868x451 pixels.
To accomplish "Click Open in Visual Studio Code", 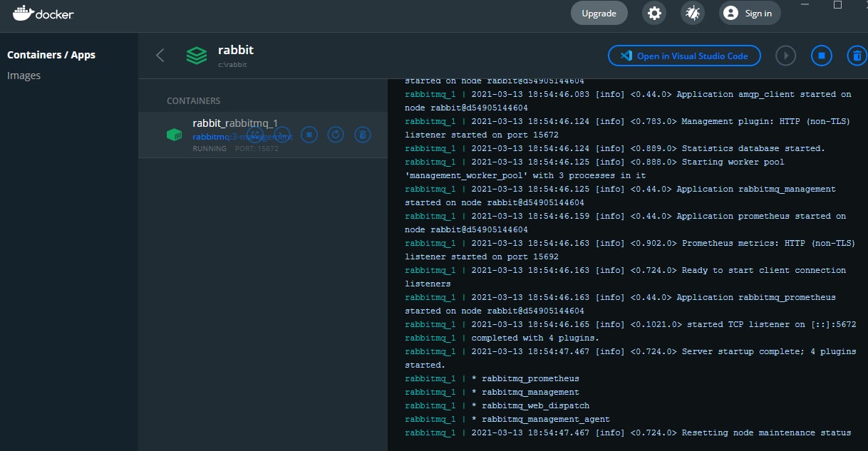I will (x=684, y=56).
